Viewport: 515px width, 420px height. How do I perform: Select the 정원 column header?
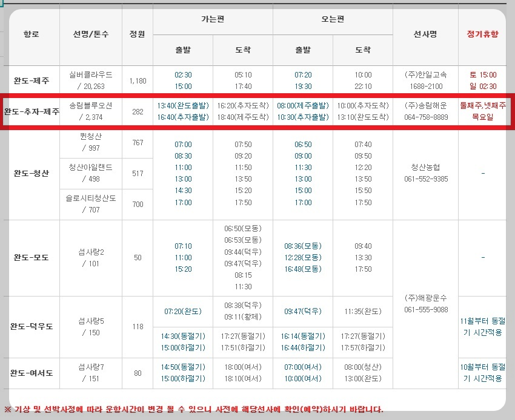pos(138,34)
